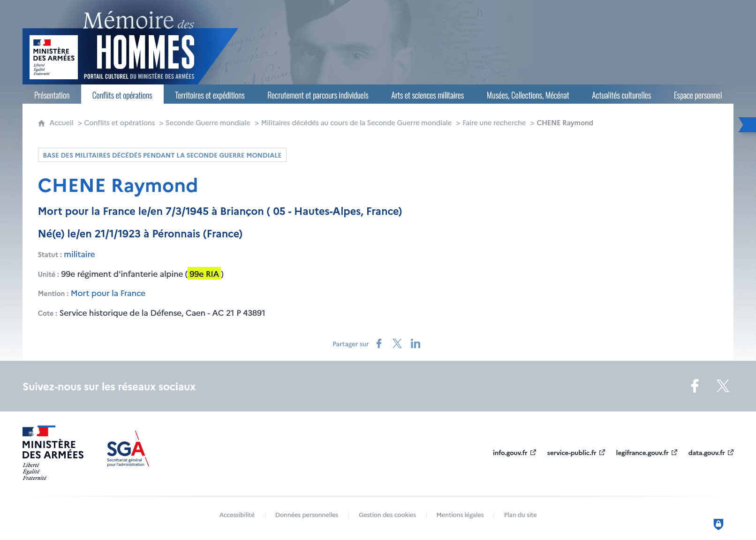Click the highlighted '99e RIA' abbreviation
Viewport: 756px width, 540px height.
click(204, 274)
